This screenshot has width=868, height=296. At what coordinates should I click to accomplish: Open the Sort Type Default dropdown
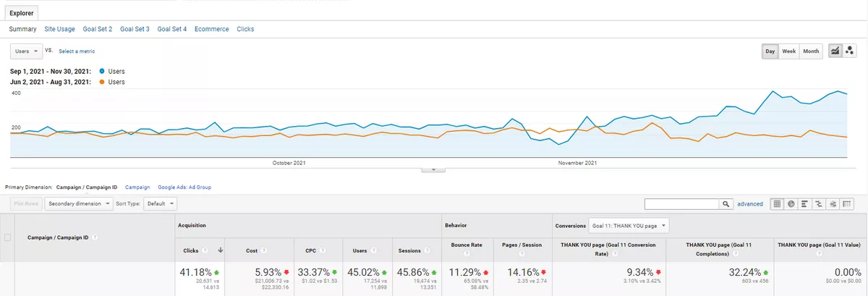point(159,204)
